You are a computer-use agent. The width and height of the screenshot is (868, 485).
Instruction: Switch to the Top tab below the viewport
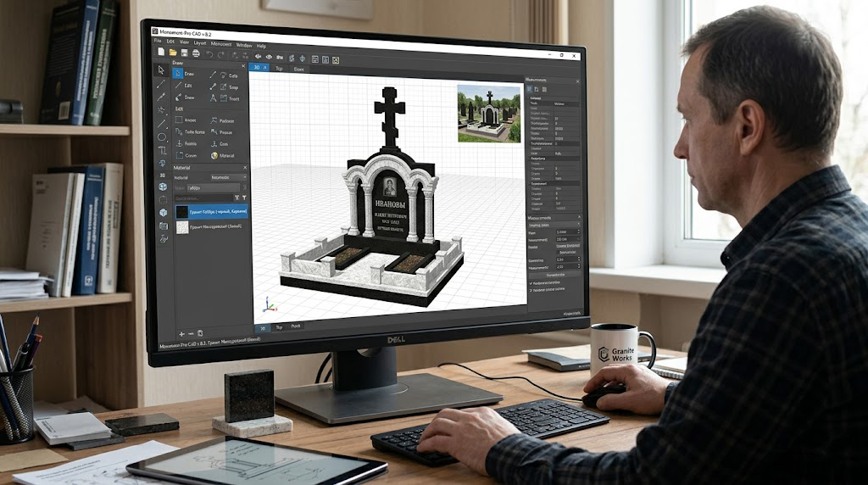pyautogui.click(x=279, y=327)
